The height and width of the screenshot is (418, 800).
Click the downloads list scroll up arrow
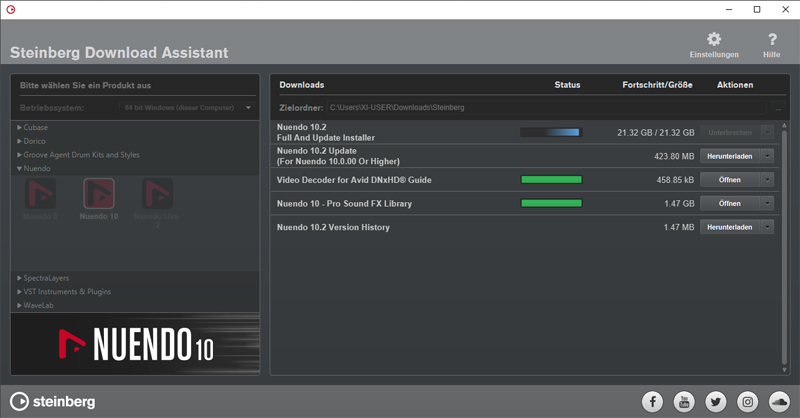coord(785,126)
